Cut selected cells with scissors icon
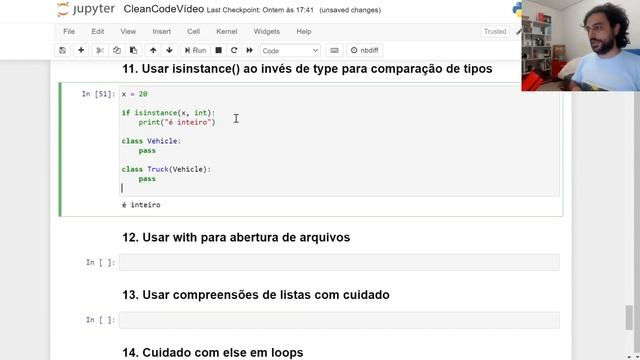The width and height of the screenshot is (640, 360). coord(100,50)
